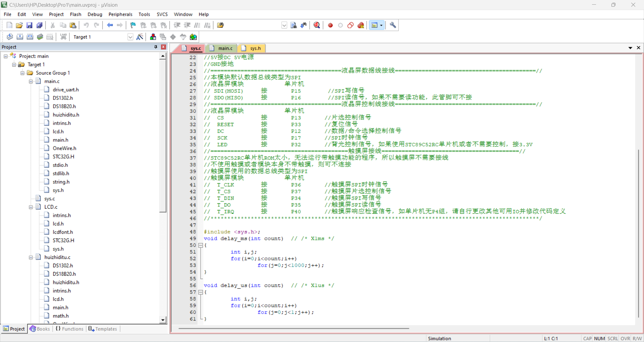This screenshot has height=342, width=644.
Task: Click the editor vertical scrollbar thumb
Action: tap(638, 233)
